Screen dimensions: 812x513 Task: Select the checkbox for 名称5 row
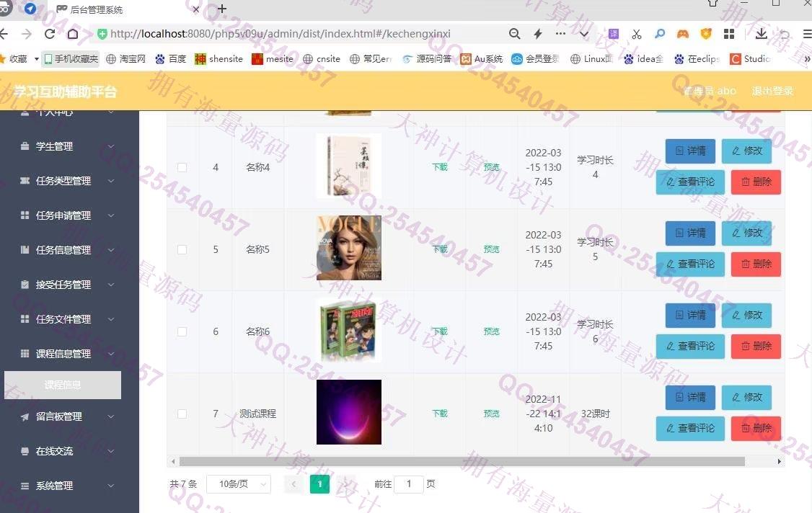coord(182,249)
